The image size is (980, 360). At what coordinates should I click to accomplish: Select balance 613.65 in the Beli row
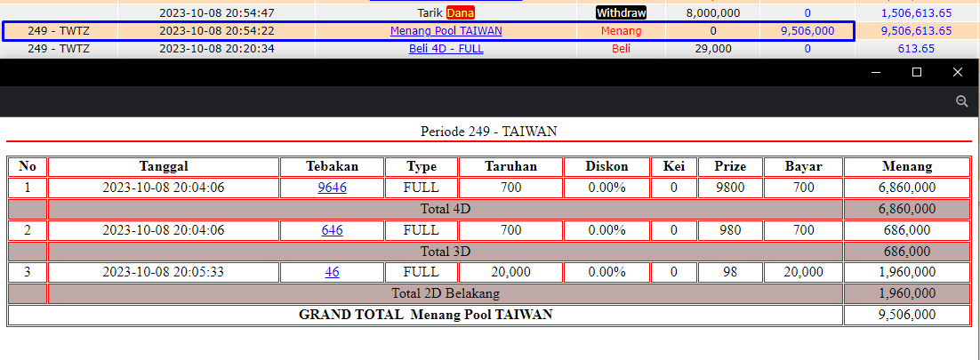[x=916, y=49]
